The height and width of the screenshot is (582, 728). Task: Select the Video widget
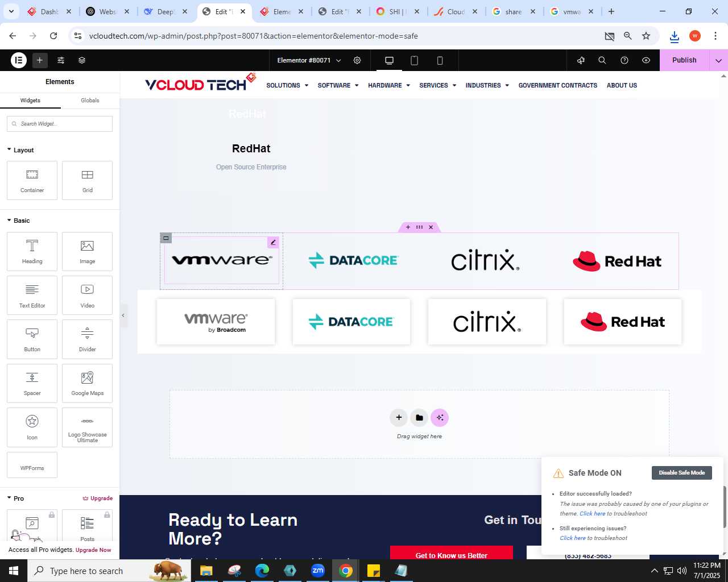click(87, 296)
